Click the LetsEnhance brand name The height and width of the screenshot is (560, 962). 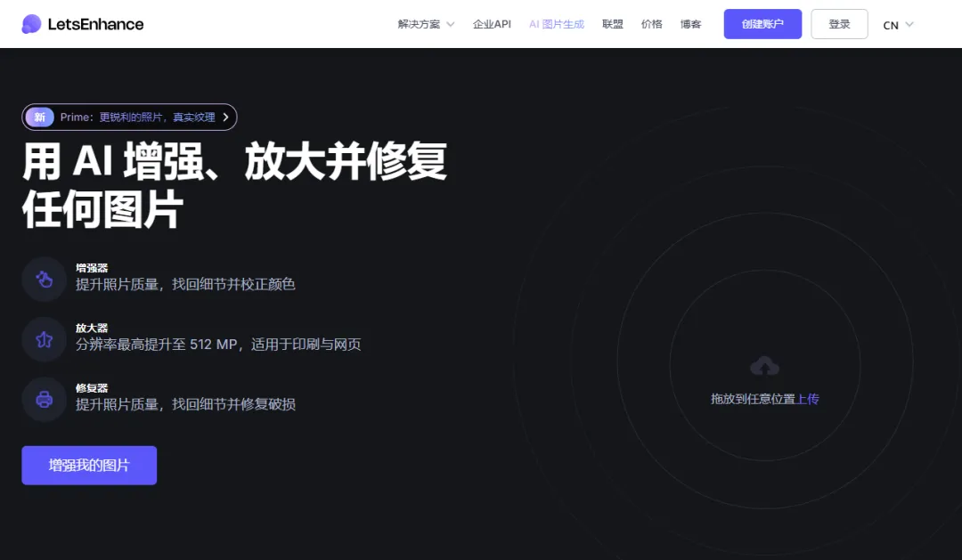[95, 25]
